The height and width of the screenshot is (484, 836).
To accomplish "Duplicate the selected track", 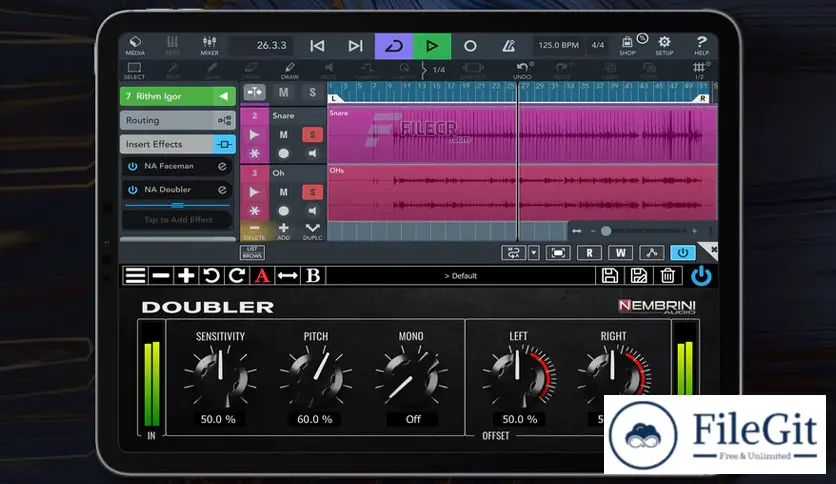I will [312, 231].
